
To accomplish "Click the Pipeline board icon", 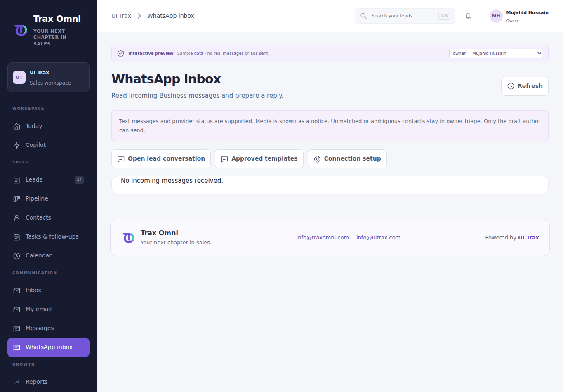I will point(17,199).
